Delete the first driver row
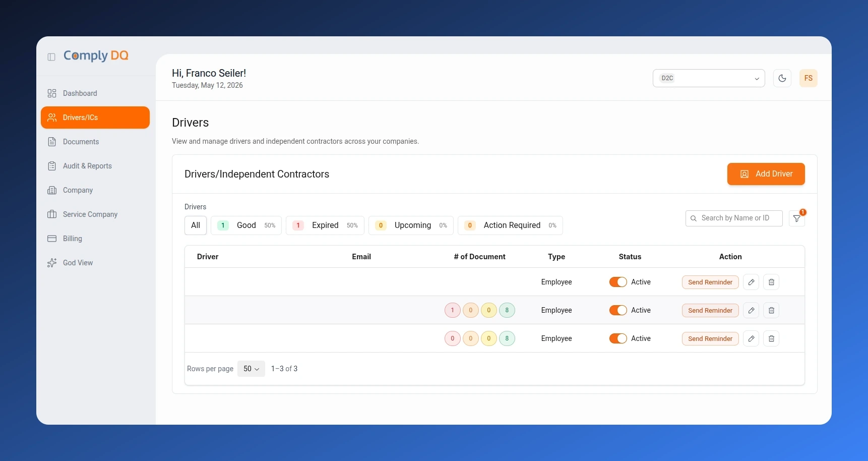The height and width of the screenshot is (461, 868). [x=771, y=282]
